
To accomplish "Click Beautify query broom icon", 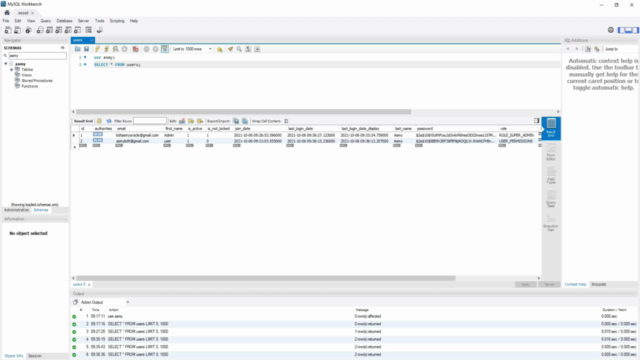I will 230,49.
